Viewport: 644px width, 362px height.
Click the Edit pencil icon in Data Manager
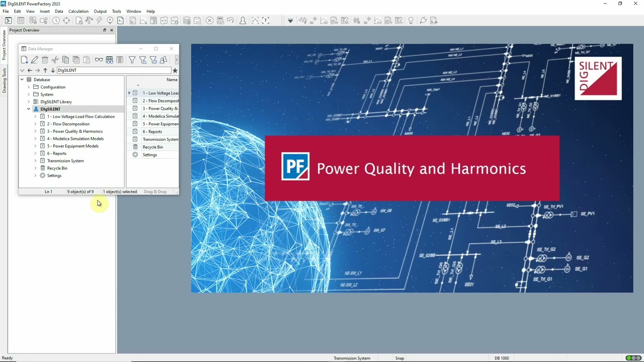(34, 60)
